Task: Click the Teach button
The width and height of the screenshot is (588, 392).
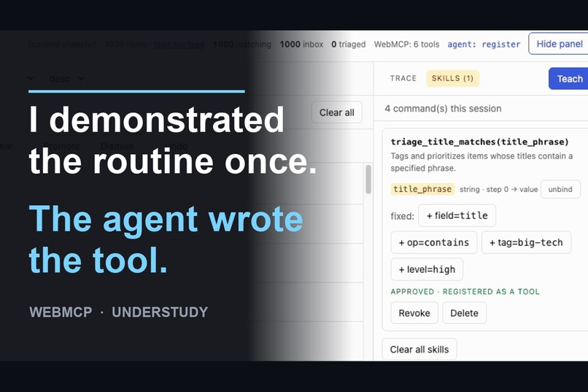Action: point(568,79)
